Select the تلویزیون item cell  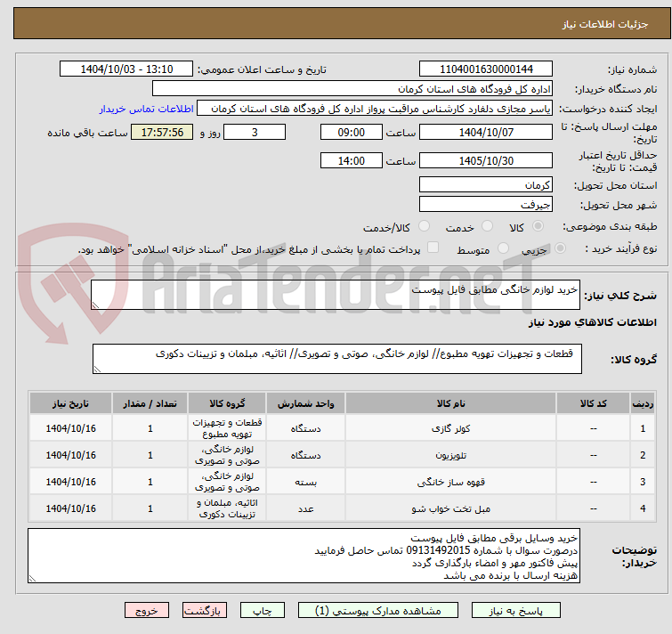451,455
